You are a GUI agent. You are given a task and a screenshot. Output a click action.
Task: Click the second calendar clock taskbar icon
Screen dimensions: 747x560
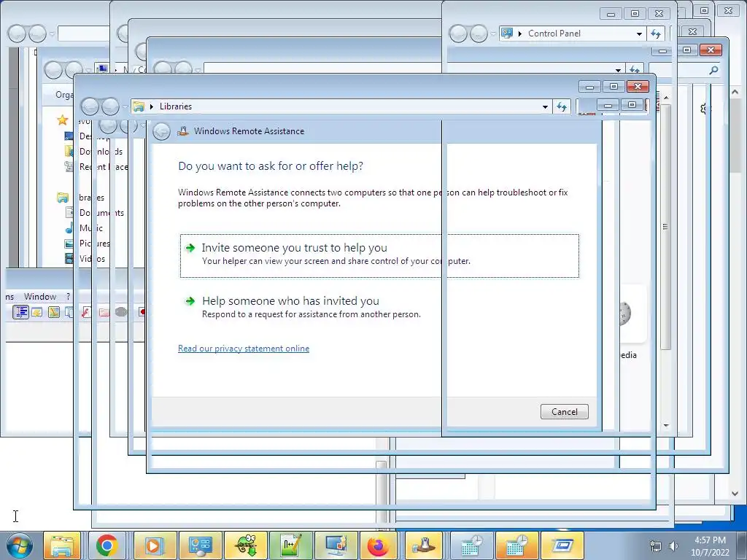pyautogui.click(x=516, y=545)
